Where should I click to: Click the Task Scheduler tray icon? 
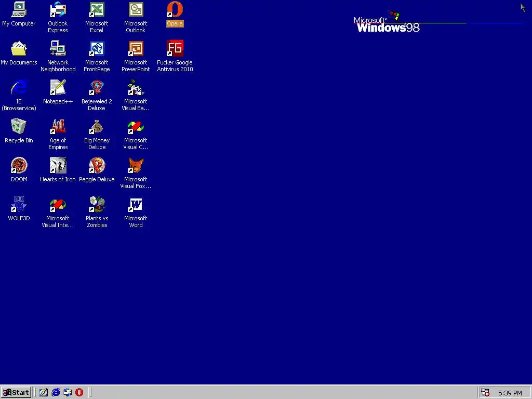click(485, 393)
